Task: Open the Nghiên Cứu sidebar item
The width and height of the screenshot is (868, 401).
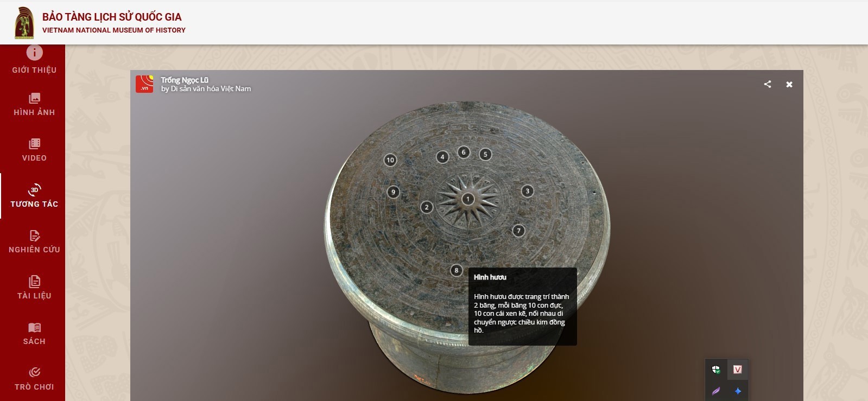Action: 34,241
